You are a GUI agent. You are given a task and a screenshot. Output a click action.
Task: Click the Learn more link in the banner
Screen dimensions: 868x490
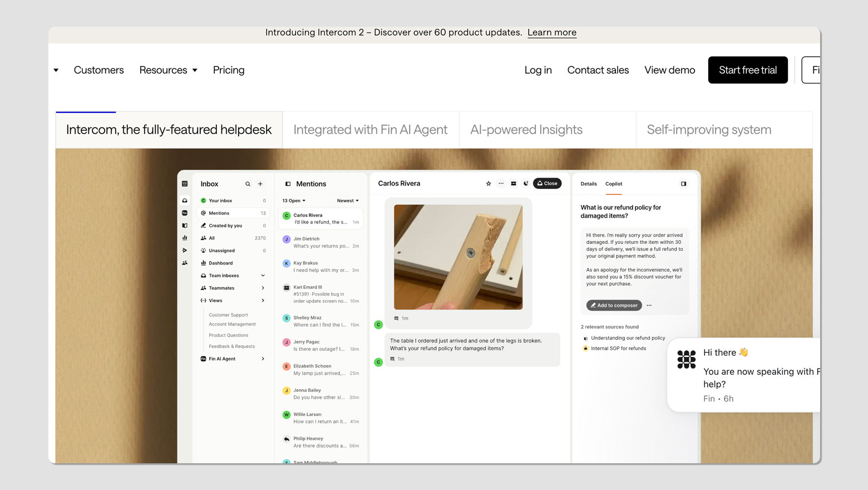coord(552,32)
